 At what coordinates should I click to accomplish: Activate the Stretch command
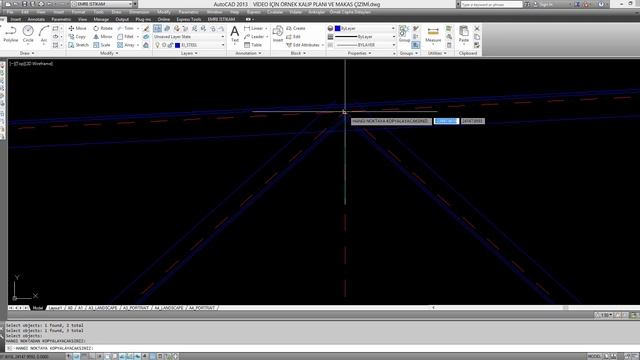(x=78, y=45)
